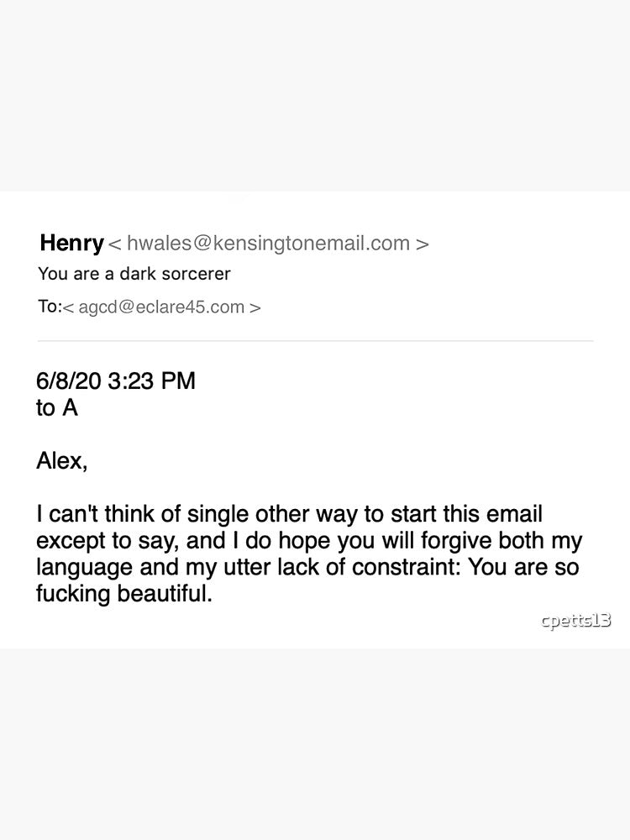Click the "To:" recipient label
630x840 pixels.
[50, 307]
